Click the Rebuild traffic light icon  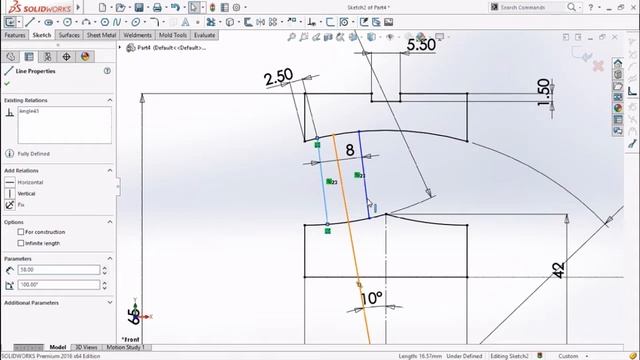click(x=212, y=7)
